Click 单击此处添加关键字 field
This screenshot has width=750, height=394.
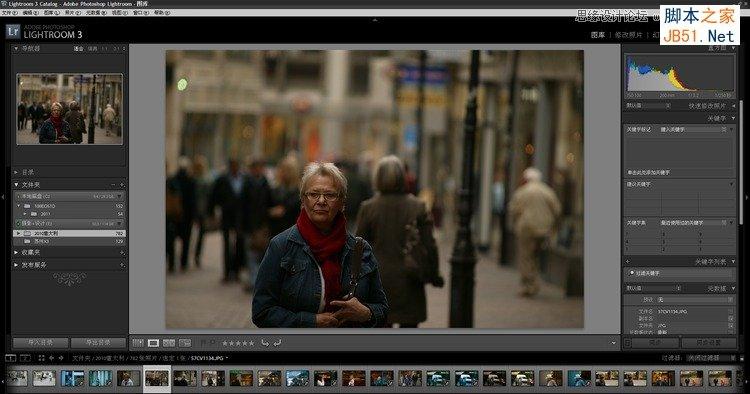point(679,173)
